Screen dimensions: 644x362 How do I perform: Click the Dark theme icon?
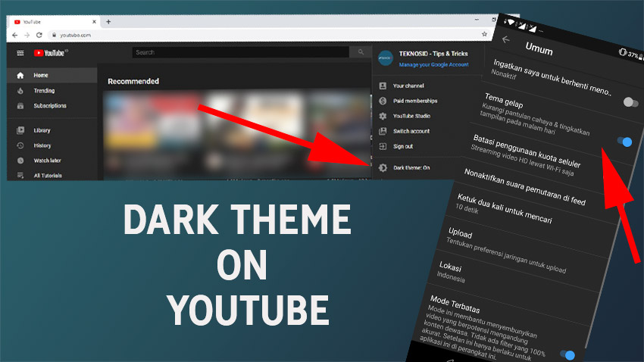click(383, 167)
